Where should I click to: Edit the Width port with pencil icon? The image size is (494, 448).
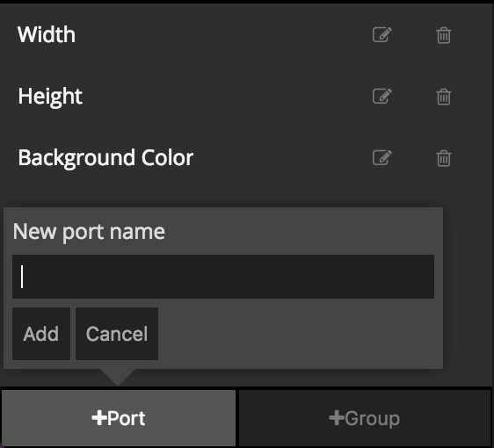point(382,34)
